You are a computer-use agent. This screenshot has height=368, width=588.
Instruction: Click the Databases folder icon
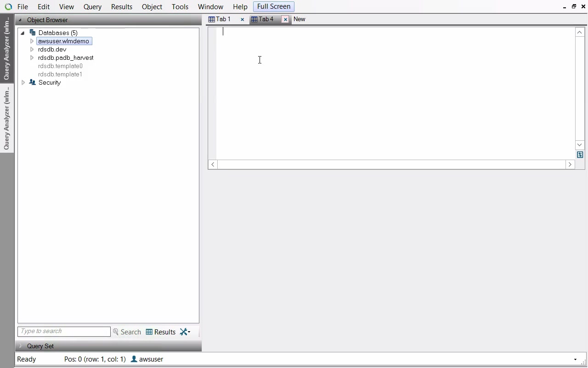32,33
